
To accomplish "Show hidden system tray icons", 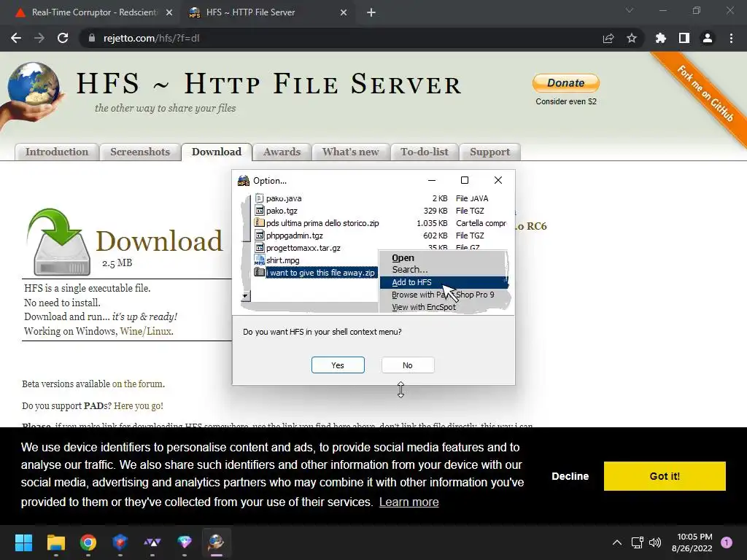I will tap(617, 542).
